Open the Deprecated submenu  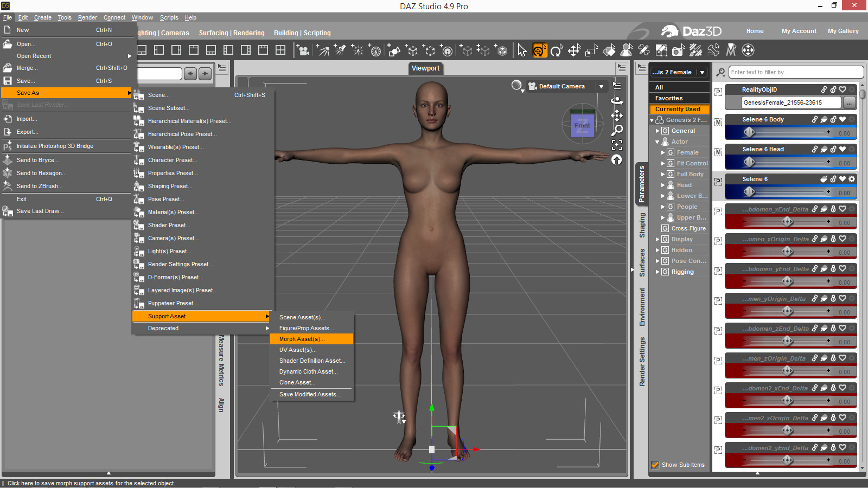(x=202, y=328)
